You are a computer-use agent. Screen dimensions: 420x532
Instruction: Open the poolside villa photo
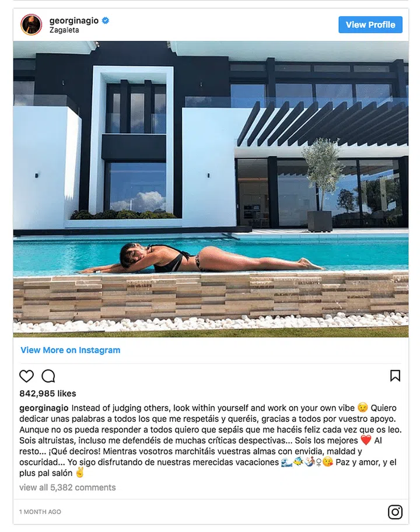pos(211,189)
